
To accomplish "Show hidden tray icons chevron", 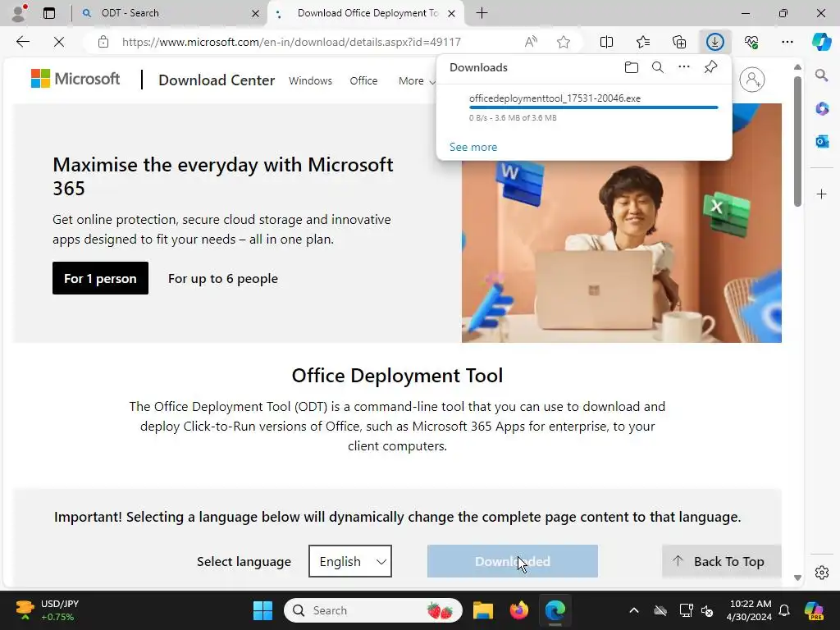I will tap(634, 610).
